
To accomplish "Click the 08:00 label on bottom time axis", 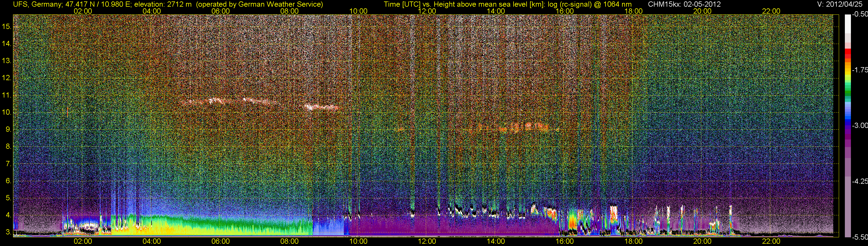I will 289,241.
